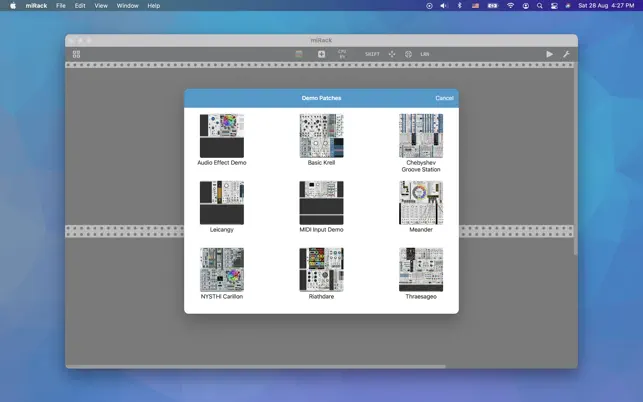Click the US flag input source icon
The width and height of the screenshot is (643, 402).
pyautogui.click(x=475, y=6)
